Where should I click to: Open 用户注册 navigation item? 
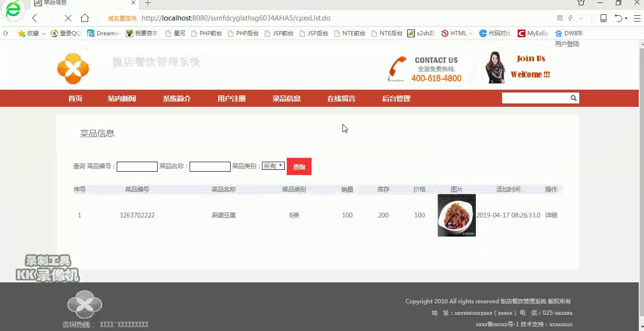click(231, 99)
